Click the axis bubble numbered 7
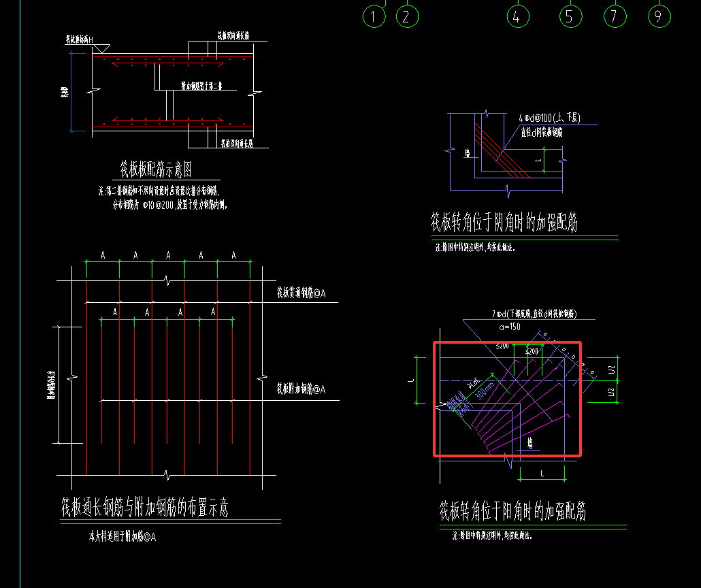 click(615, 16)
